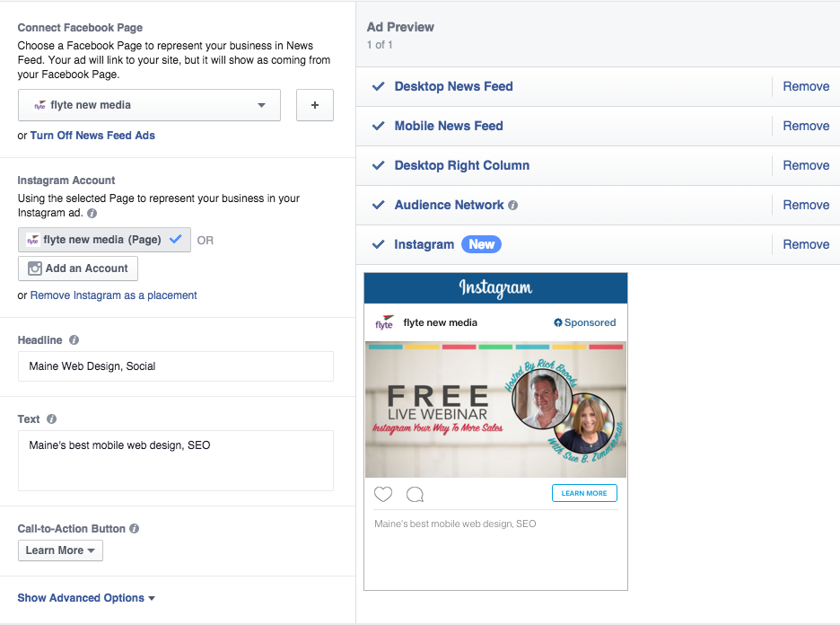Screen dimensions: 840x625
Task: Expand Show Advanced Options
Action: point(86,598)
